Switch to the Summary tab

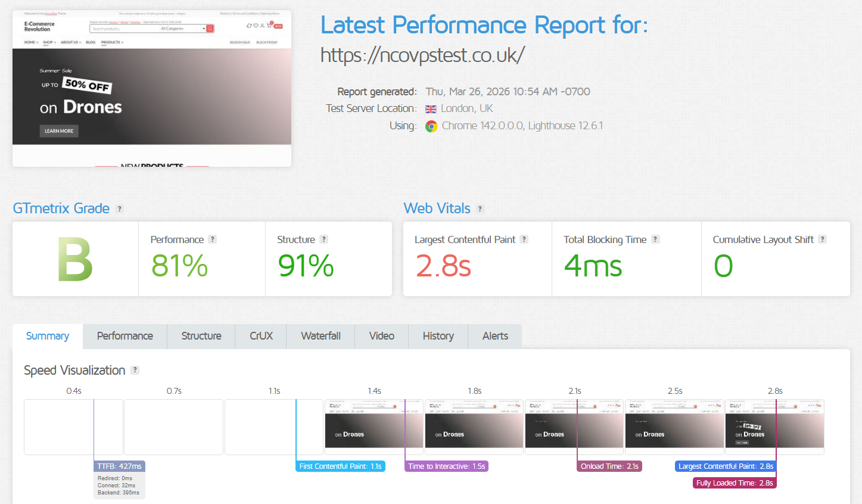(x=48, y=336)
